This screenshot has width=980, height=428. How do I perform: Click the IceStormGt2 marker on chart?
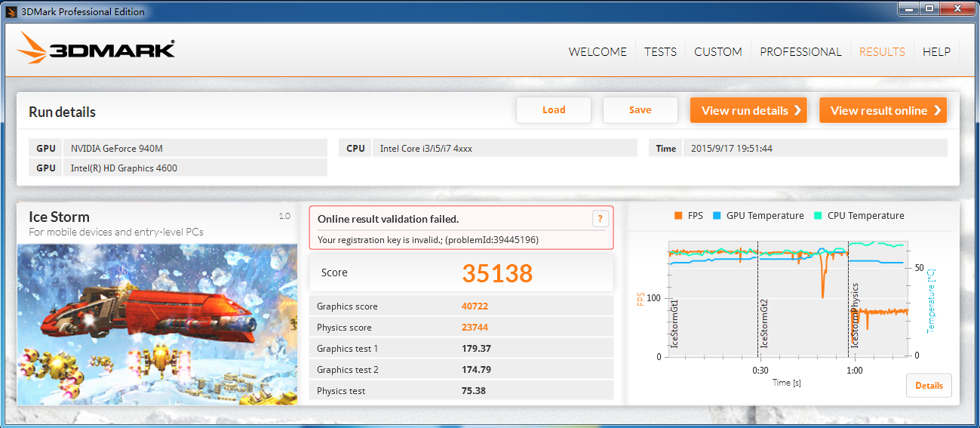tap(764, 323)
